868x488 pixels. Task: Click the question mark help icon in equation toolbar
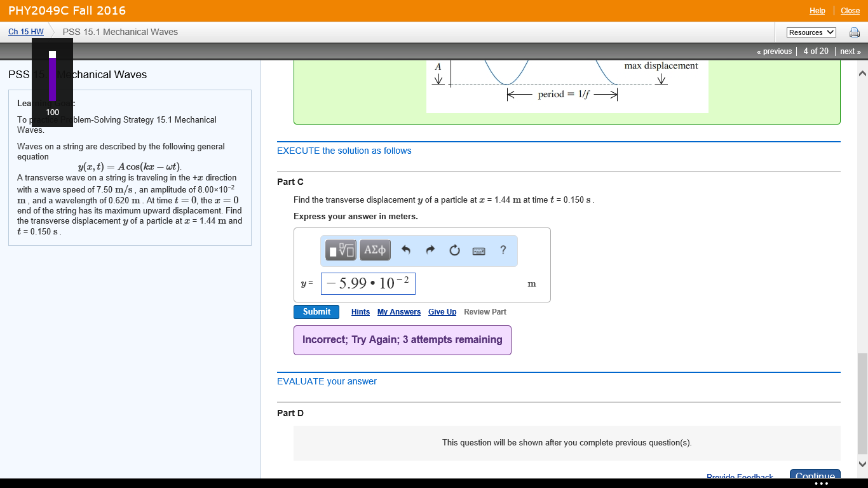tap(503, 250)
